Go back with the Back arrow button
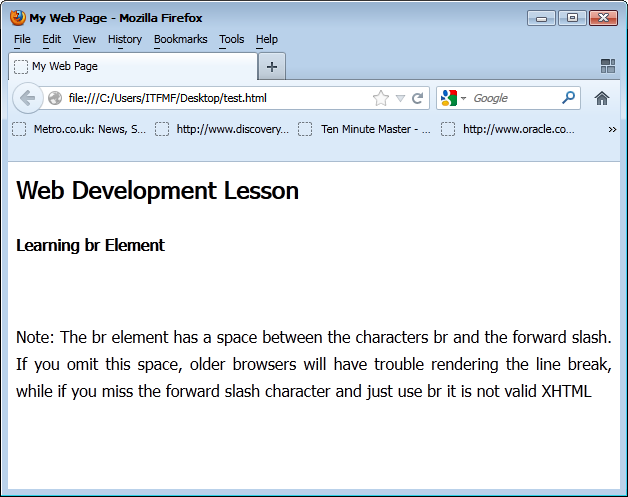 (27, 98)
